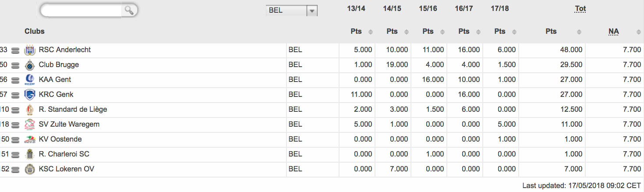This screenshot has width=644, height=192.
Task: Sort total Pts column via its arrows
Action: click(579, 32)
